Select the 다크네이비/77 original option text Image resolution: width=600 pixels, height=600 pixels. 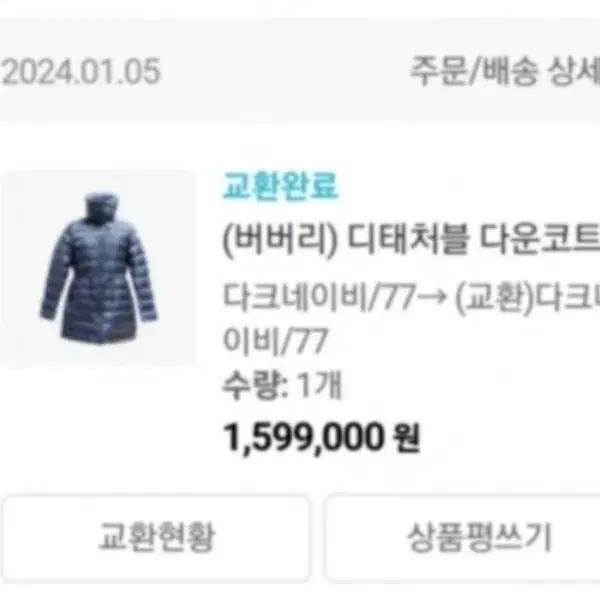point(318,297)
